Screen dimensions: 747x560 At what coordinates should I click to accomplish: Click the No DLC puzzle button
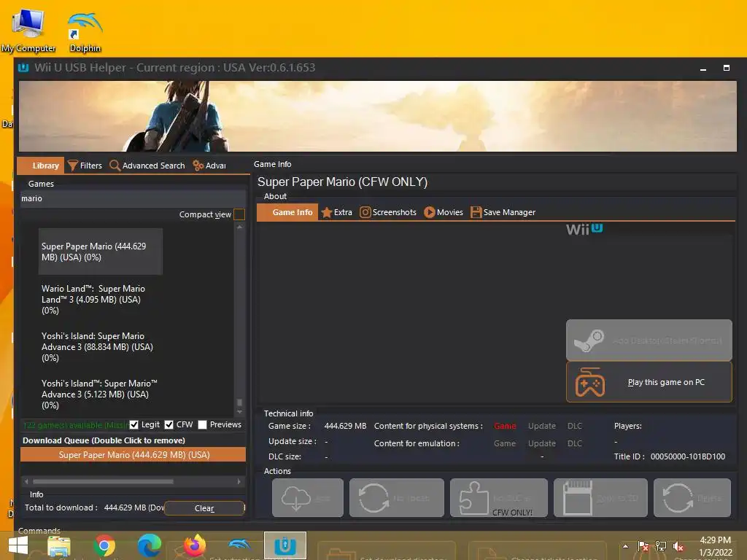pos(499,497)
